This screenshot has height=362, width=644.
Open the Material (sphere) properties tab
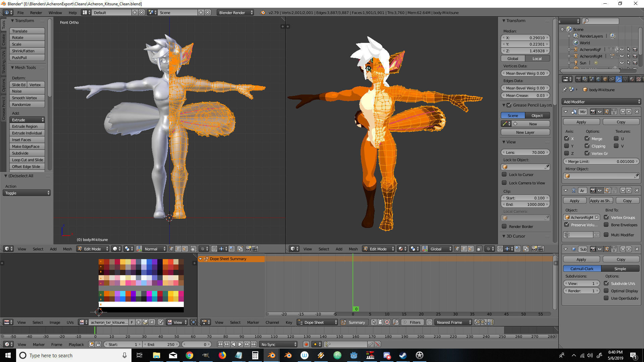632,79
